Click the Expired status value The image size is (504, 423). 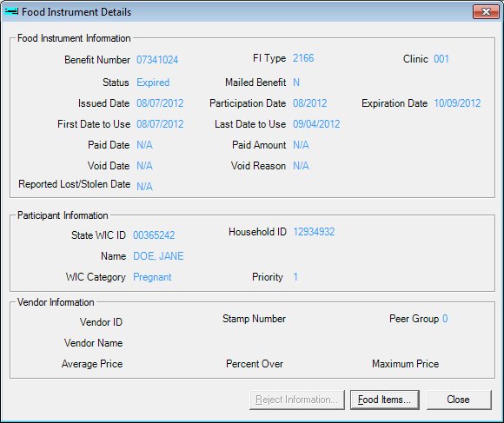pos(153,83)
